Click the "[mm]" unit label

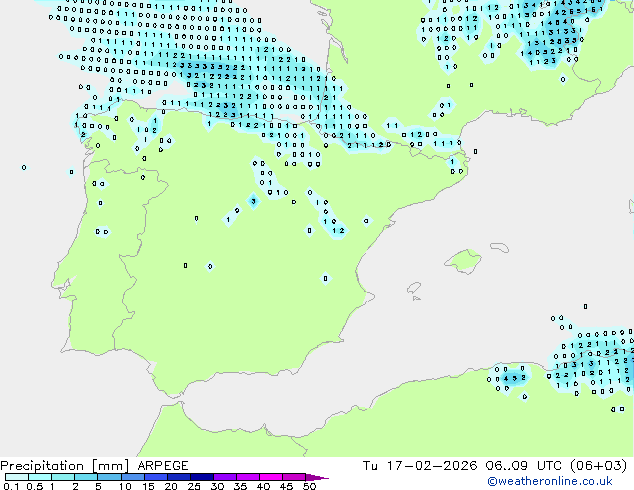point(111,466)
